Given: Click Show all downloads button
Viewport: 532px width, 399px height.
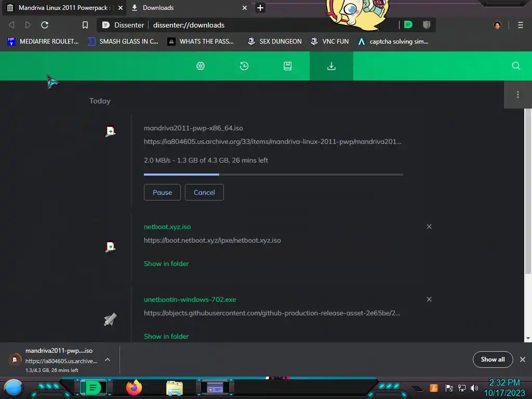Looking at the screenshot, I should click(x=493, y=360).
